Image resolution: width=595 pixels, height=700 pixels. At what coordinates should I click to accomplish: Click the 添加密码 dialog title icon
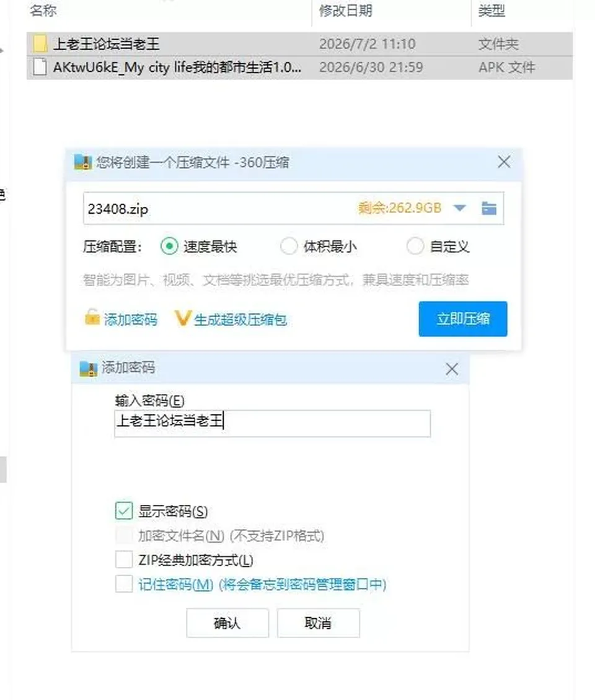[x=89, y=369]
